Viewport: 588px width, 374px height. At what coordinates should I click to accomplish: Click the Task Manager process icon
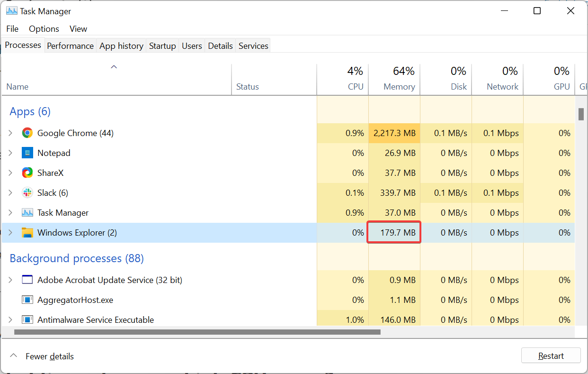27,213
